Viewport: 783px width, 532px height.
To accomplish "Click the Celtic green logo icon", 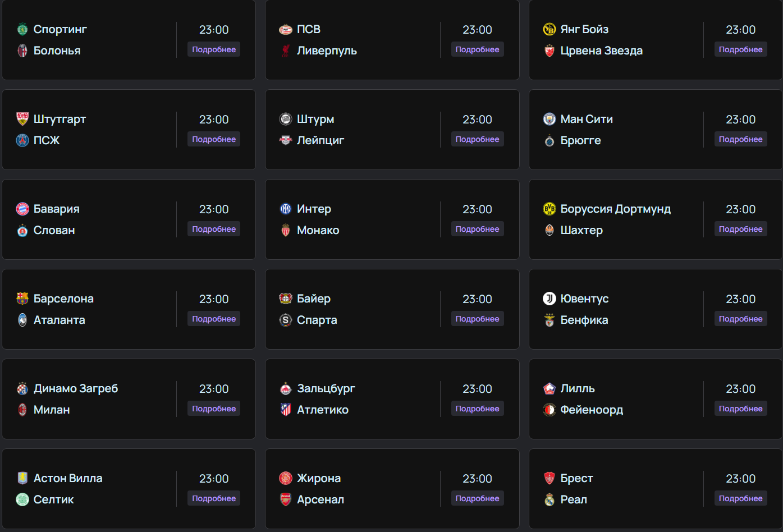I will coord(22,499).
